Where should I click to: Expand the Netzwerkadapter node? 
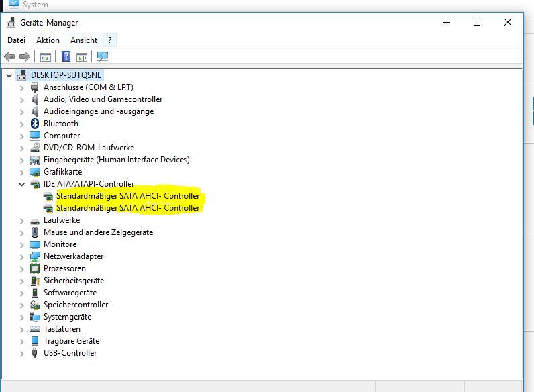pos(21,256)
